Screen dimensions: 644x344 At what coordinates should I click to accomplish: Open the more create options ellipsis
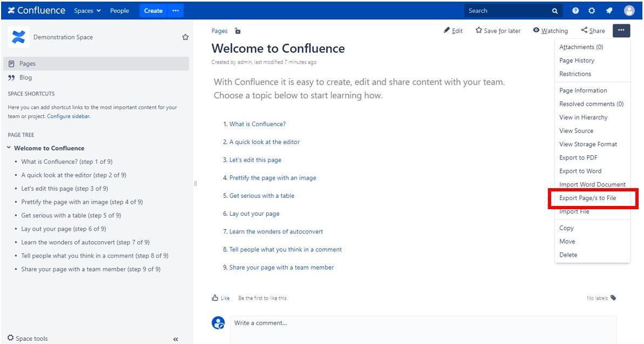(x=175, y=11)
